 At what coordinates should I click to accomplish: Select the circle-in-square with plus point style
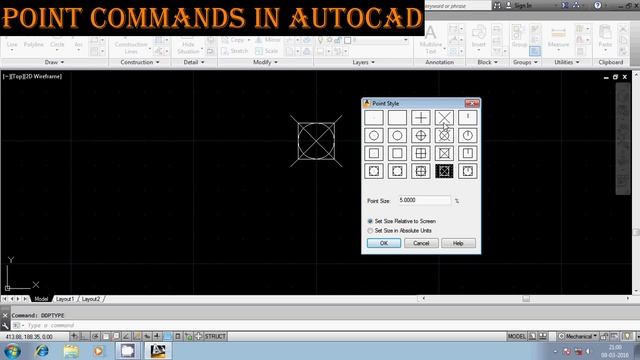420,171
